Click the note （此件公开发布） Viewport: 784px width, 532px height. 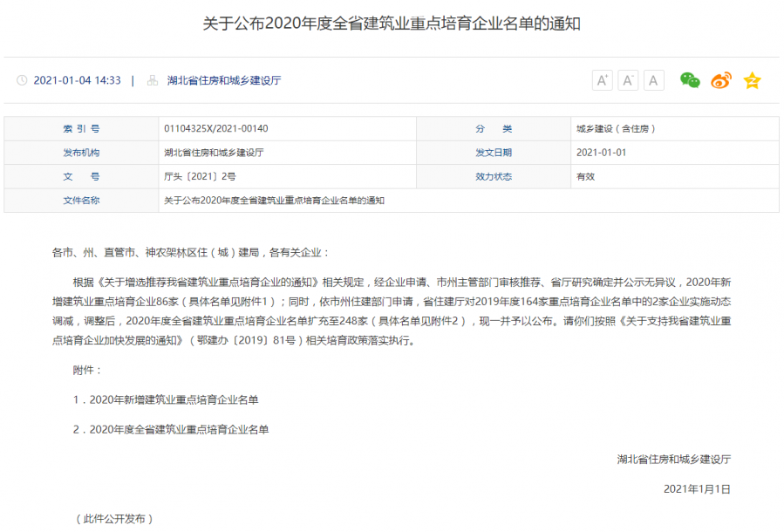click(114, 519)
